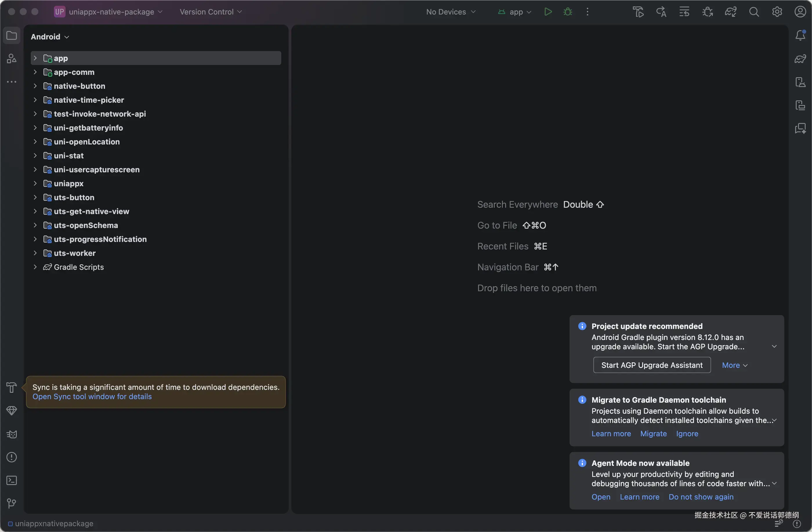Open the Build hammer tool window
The width and height of the screenshot is (812, 532).
coord(12,387)
